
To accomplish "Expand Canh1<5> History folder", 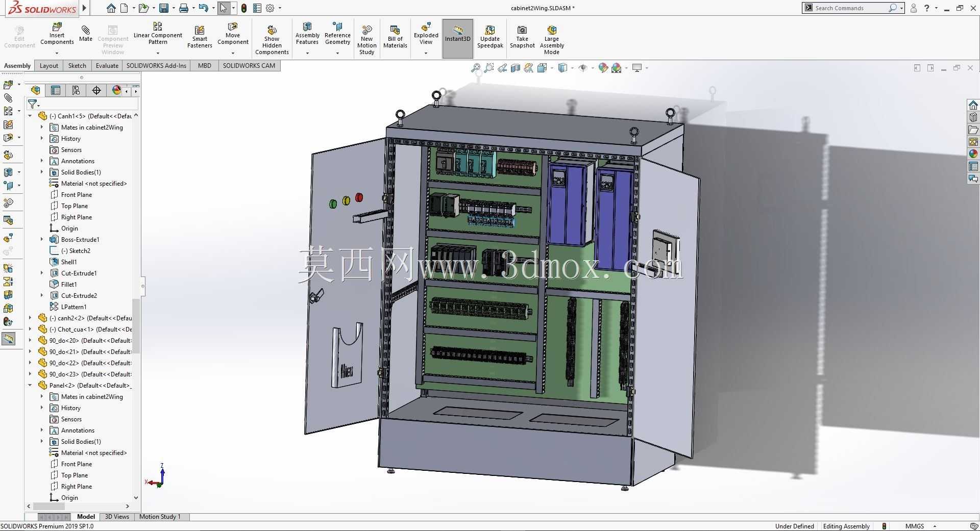I will [x=42, y=139].
